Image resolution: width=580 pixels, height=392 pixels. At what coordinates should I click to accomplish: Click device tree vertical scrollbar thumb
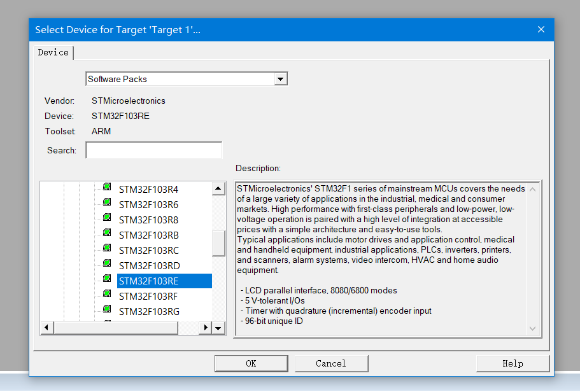[x=218, y=243]
